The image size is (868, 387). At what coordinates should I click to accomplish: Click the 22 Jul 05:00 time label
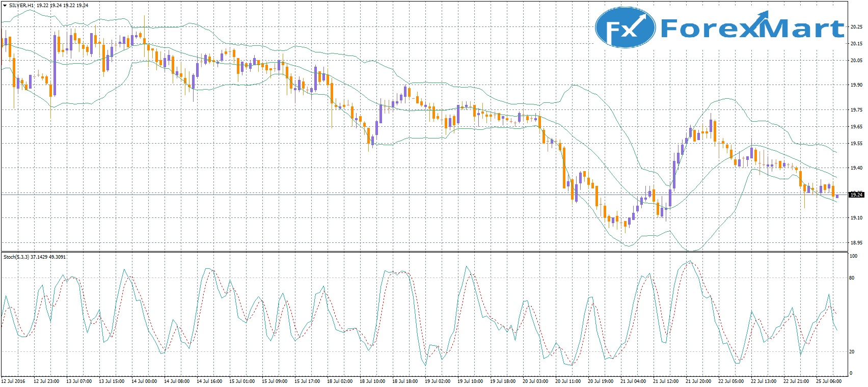731,381
